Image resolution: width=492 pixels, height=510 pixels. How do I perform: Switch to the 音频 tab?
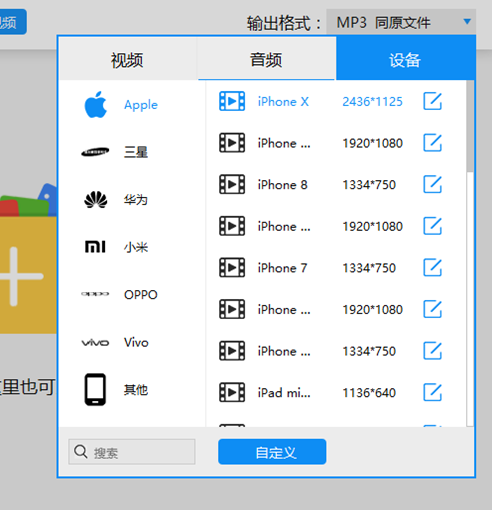point(266,60)
